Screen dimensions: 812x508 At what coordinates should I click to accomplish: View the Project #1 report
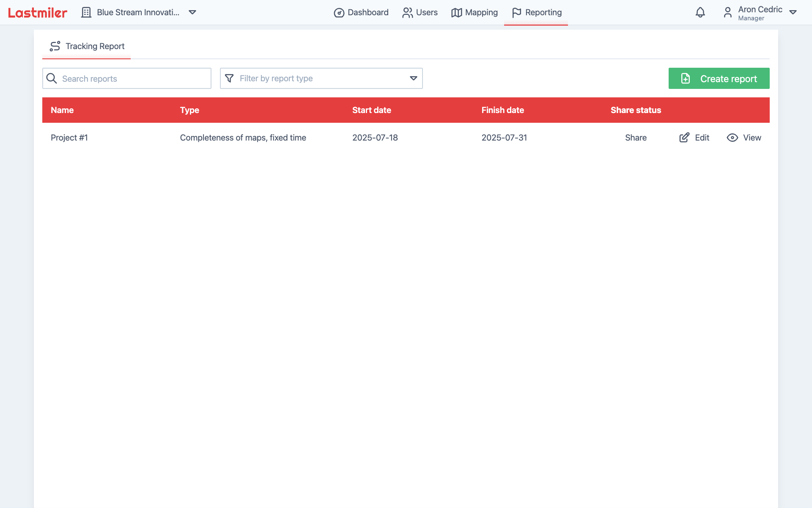pos(744,138)
